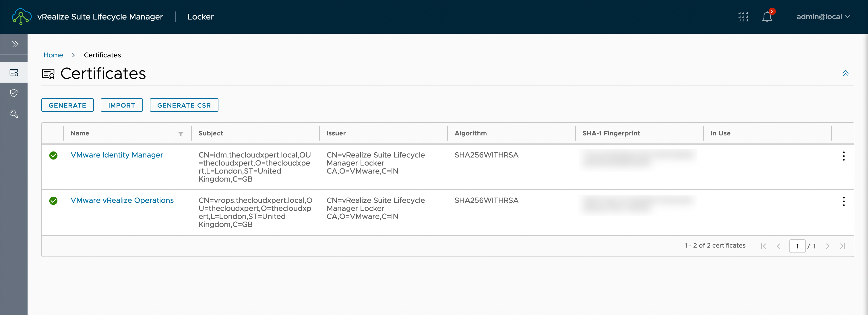Open VMware vRealize Operations certificate link

pos(122,200)
